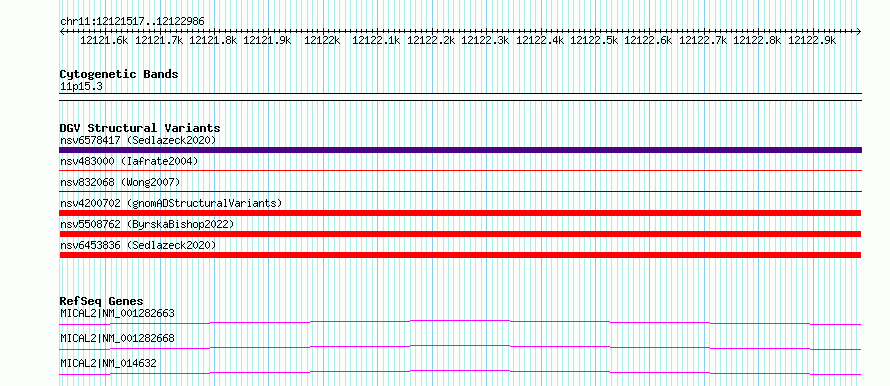
Task: Click the Cytogenetic Bands track heading
Action: [x=119, y=74]
